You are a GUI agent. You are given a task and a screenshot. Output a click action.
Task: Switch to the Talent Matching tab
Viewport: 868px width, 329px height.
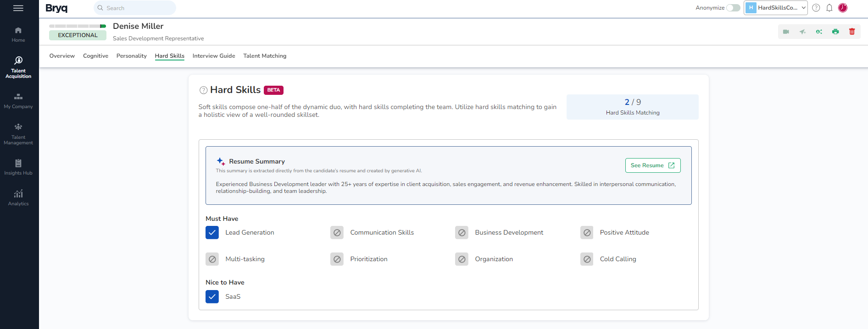(x=265, y=56)
